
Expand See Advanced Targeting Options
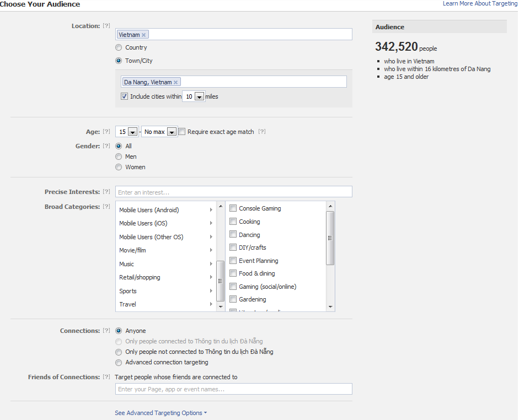[x=160, y=413]
